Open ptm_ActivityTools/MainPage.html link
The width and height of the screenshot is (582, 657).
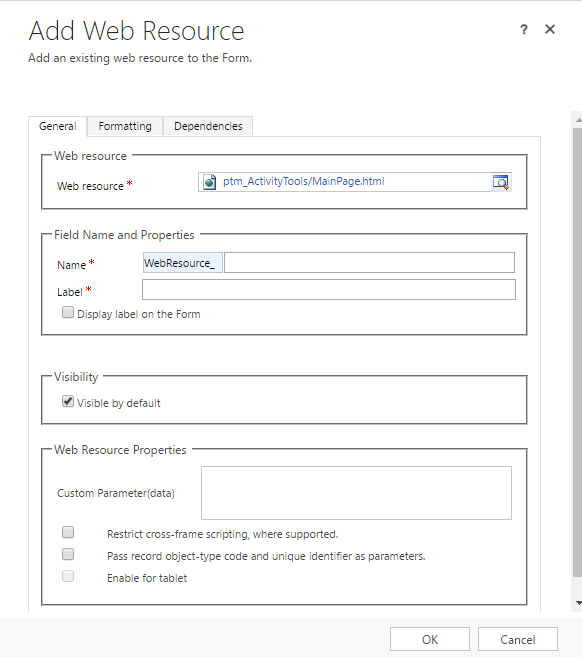[304, 181]
